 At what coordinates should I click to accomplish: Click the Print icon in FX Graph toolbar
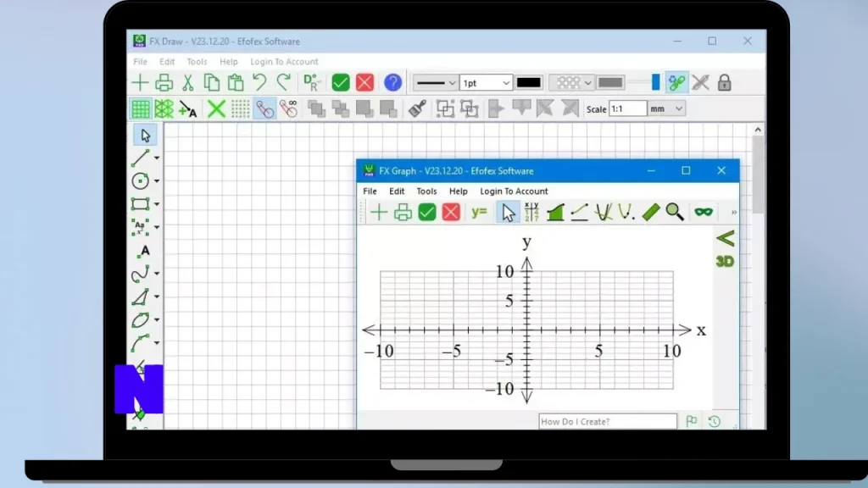[403, 212]
